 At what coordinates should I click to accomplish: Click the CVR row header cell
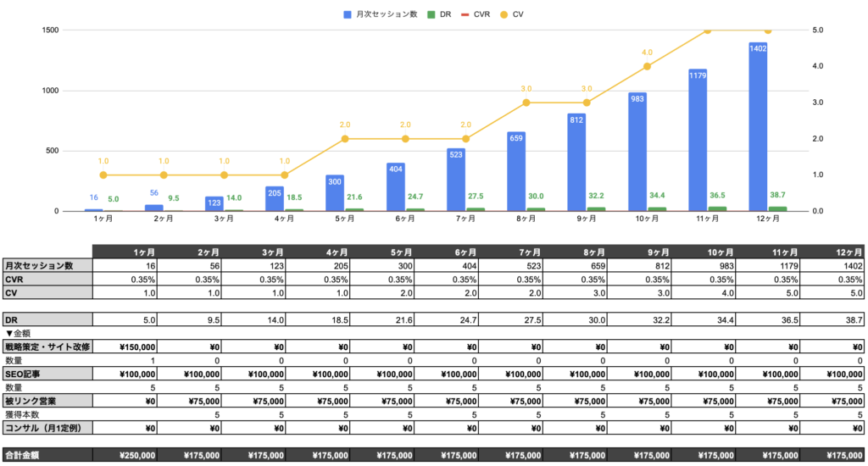tap(46, 279)
